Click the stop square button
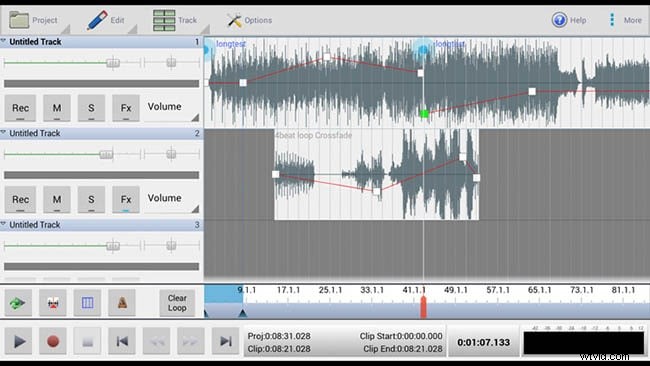 [87, 341]
